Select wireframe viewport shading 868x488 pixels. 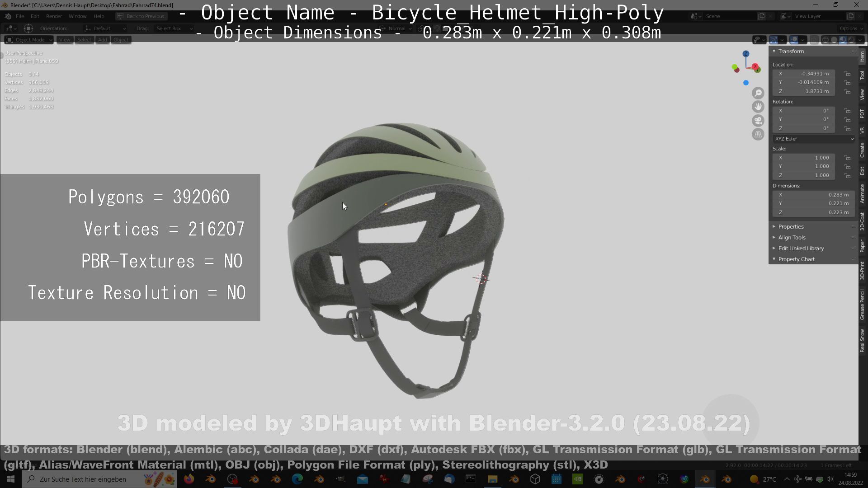click(x=826, y=40)
